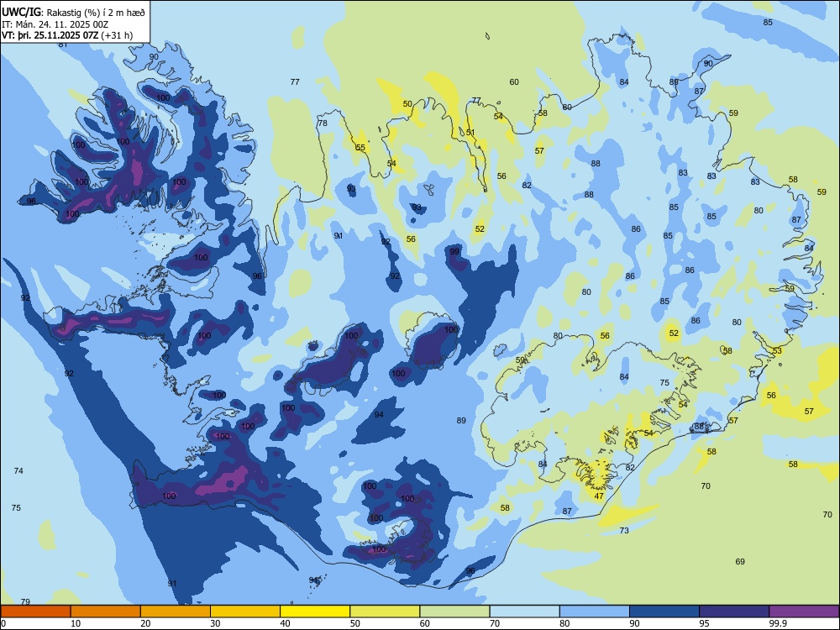Image resolution: width=840 pixels, height=630 pixels.
Task: Click the humidity value '78' on the map
Action: pyautogui.click(x=323, y=123)
